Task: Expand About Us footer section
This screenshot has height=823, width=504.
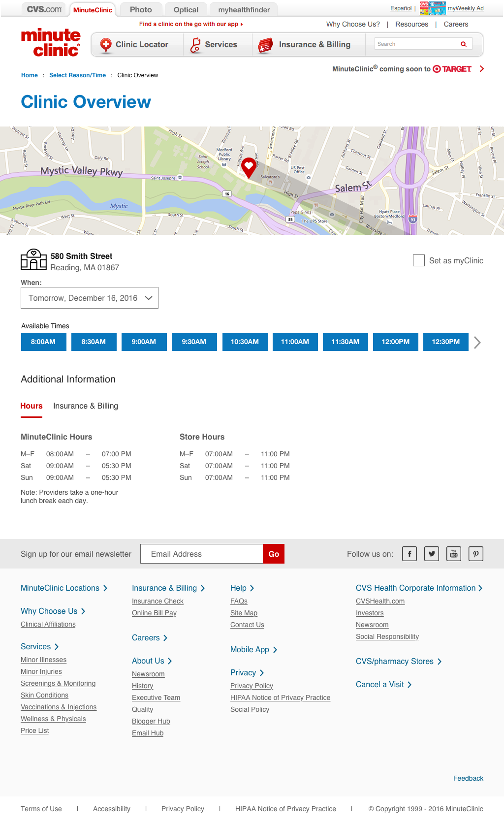Action: click(152, 661)
